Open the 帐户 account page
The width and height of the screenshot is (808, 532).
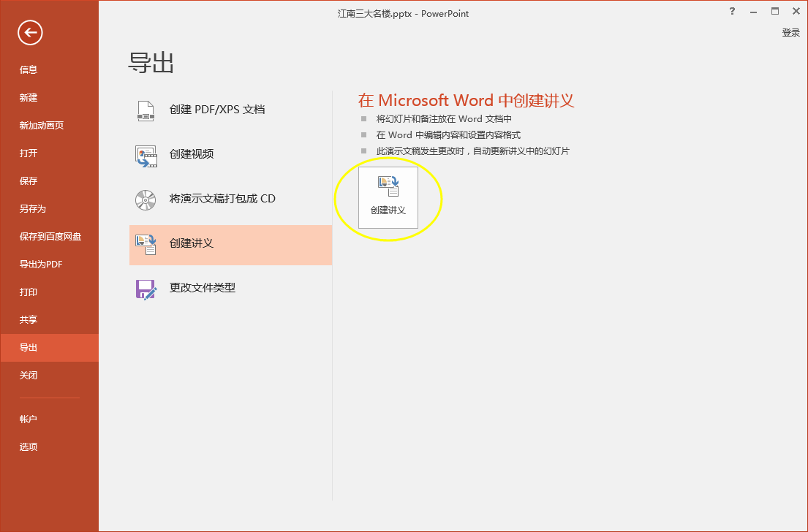point(28,418)
